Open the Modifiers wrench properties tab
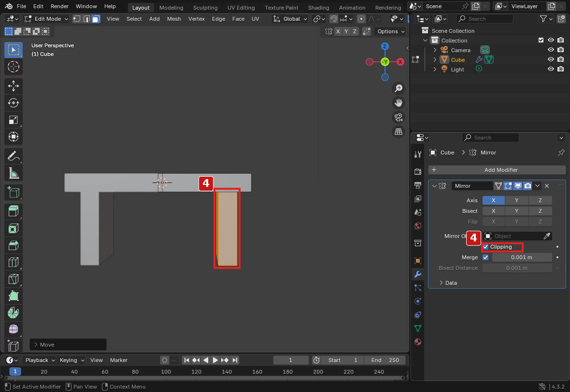 tap(418, 274)
